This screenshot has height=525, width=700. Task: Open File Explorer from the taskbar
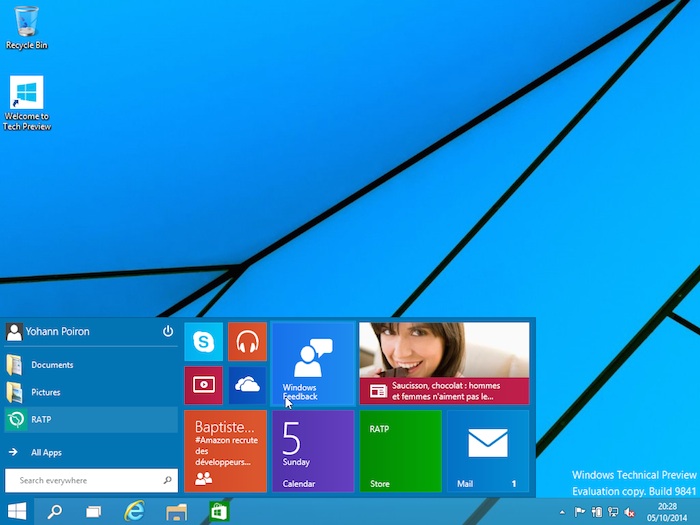(x=176, y=512)
